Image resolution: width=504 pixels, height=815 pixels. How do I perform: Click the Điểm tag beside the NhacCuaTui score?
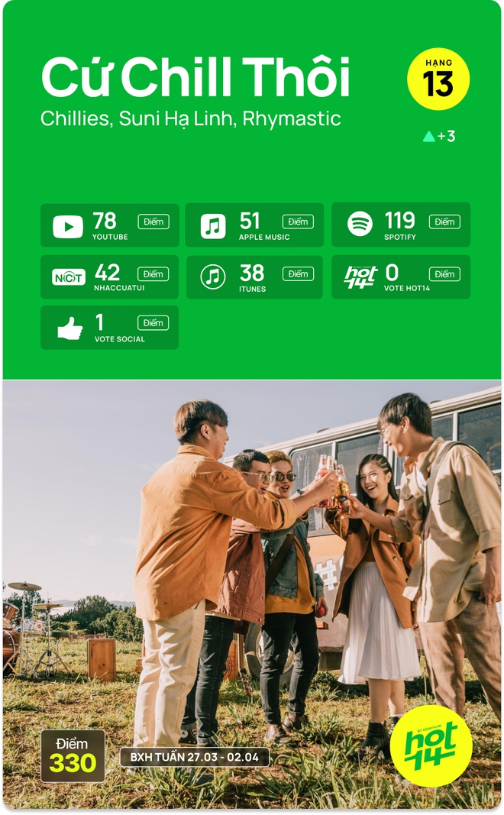pos(153,273)
